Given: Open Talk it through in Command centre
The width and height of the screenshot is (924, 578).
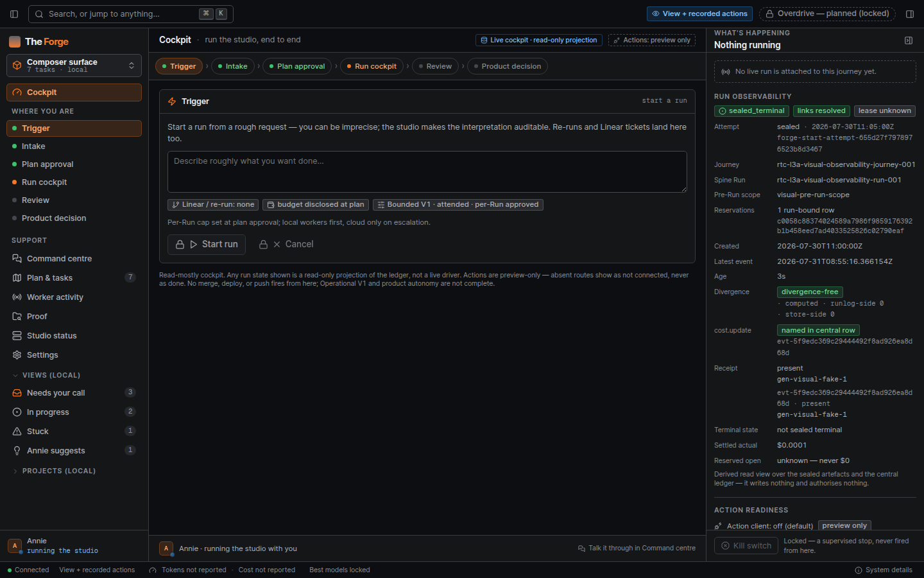Looking at the screenshot, I should (637, 548).
